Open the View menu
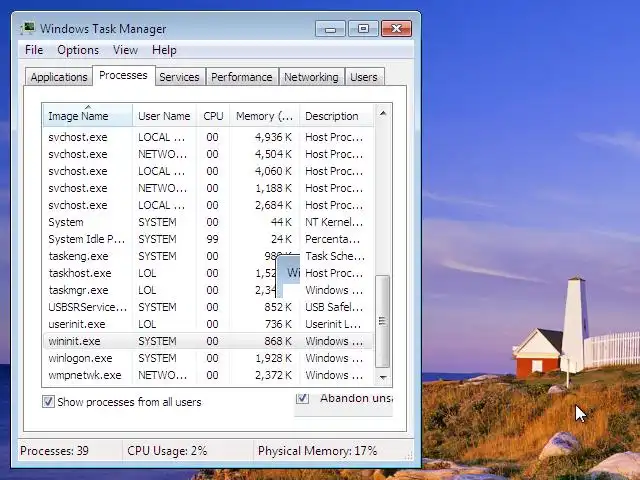 pos(125,50)
